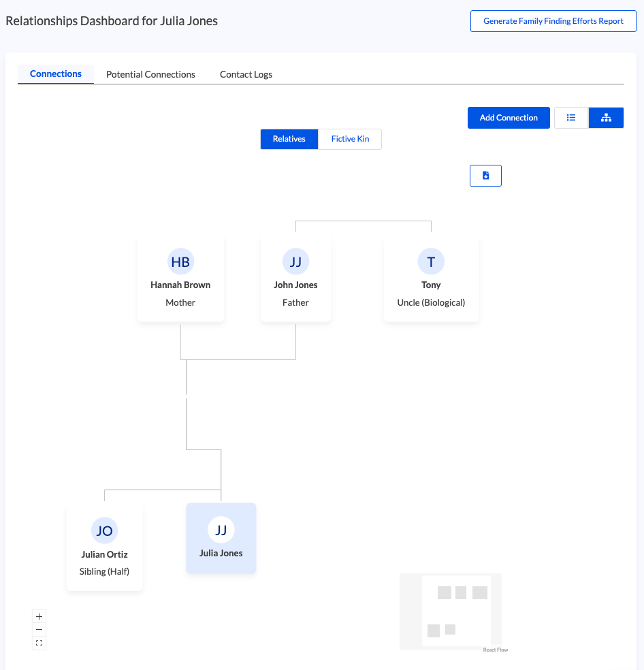Click the download diagram icon
This screenshot has width=644, height=670.
(x=485, y=176)
